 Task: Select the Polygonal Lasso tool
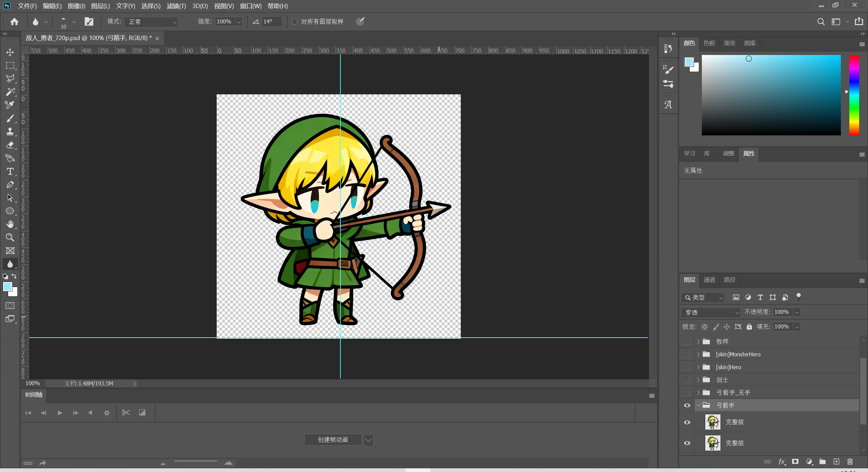pos(10,79)
